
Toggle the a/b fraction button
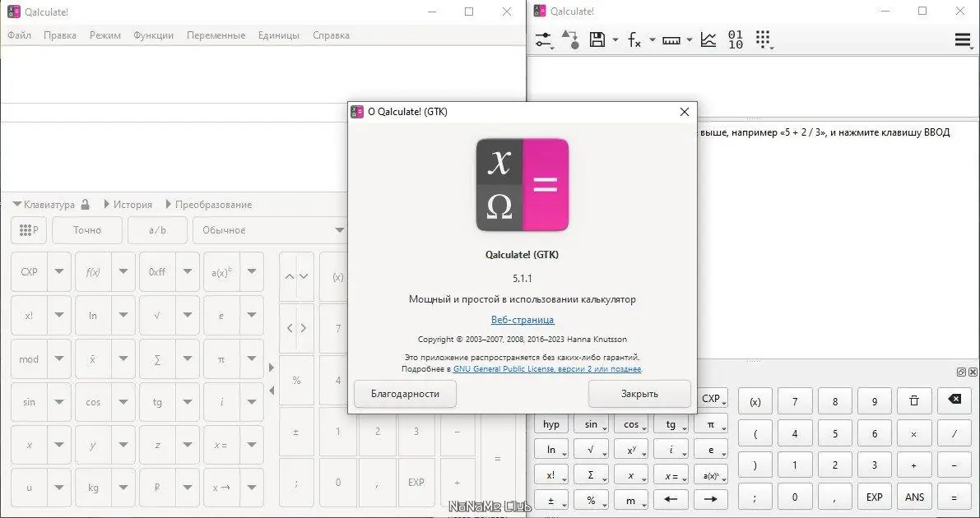pyautogui.click(x=157, y=230)
